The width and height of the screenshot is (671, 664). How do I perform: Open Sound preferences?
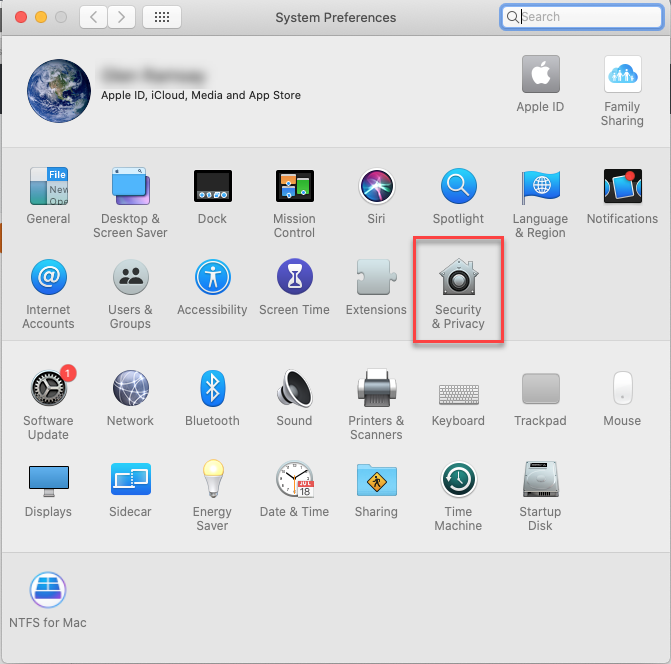(294, 397)
